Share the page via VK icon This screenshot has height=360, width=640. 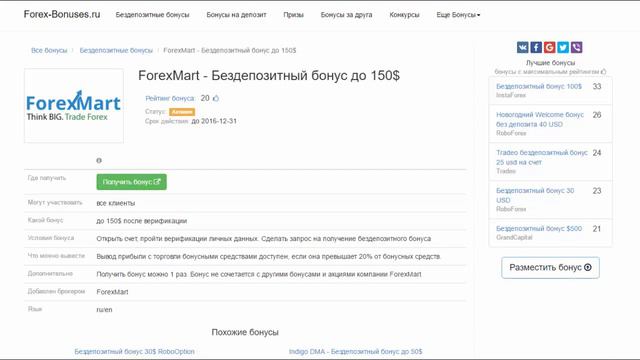click(x=522, y=47)
